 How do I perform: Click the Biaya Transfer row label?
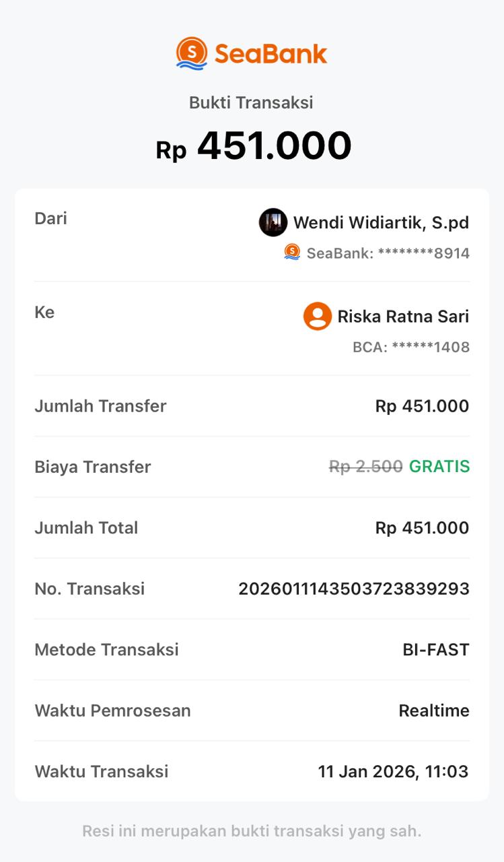(93, 467)
